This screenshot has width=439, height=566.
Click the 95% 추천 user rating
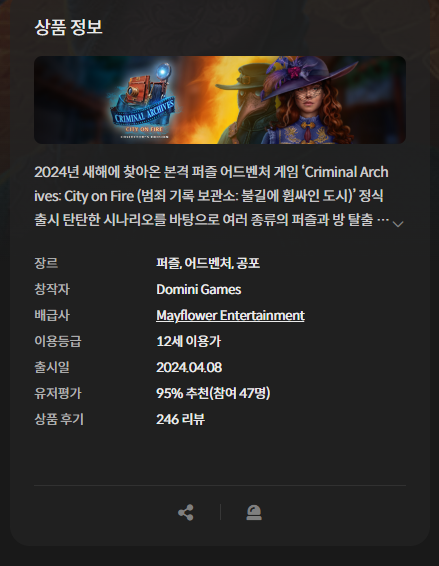213,393
